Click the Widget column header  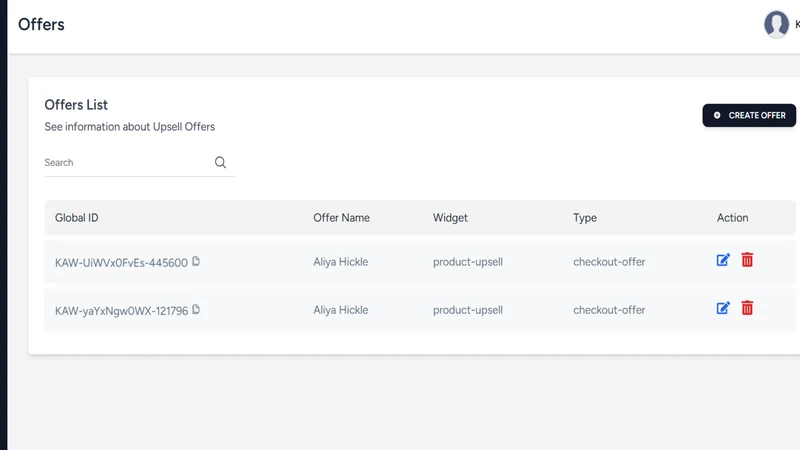[450, 218]
